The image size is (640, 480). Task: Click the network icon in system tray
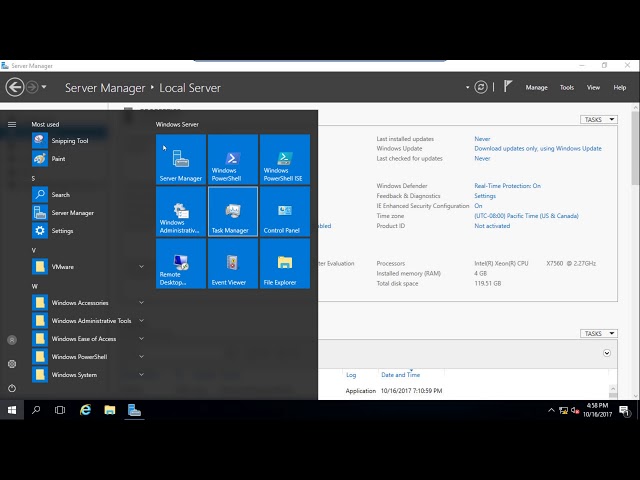click(563, 411)
